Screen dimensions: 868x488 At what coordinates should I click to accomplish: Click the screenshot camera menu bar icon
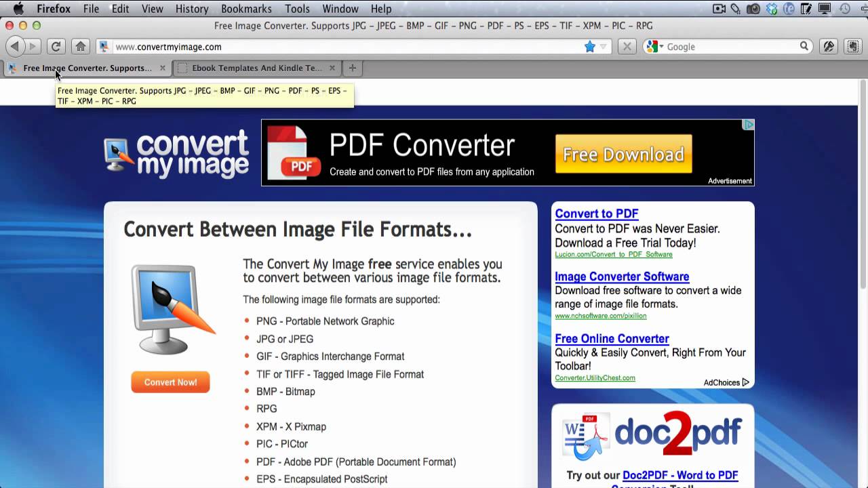tap(753, 9)
